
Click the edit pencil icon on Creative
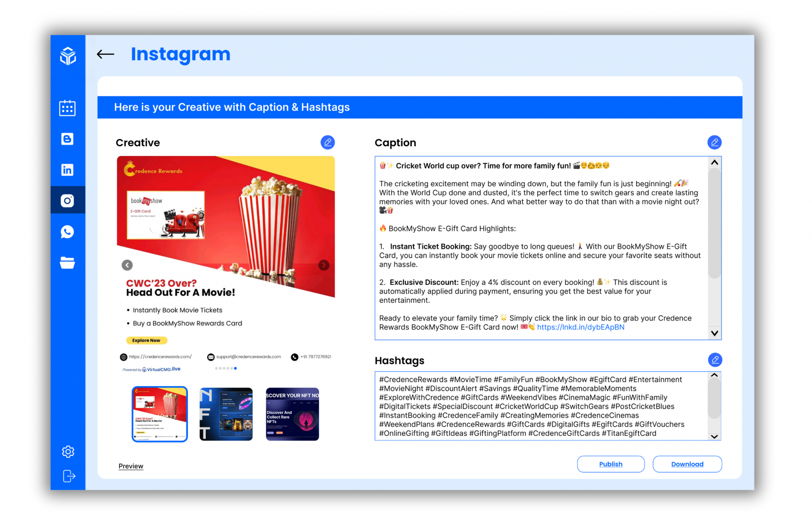click(x=328, y=142)
